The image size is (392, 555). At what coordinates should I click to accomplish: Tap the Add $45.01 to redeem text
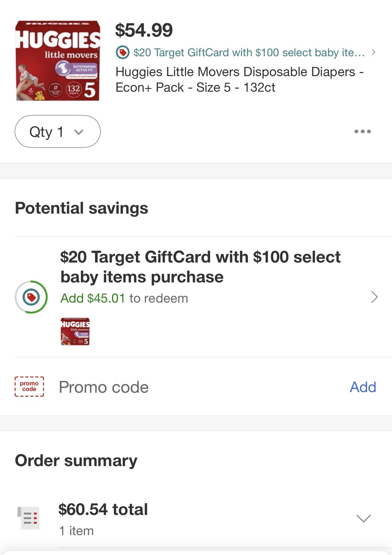point(124,298)
